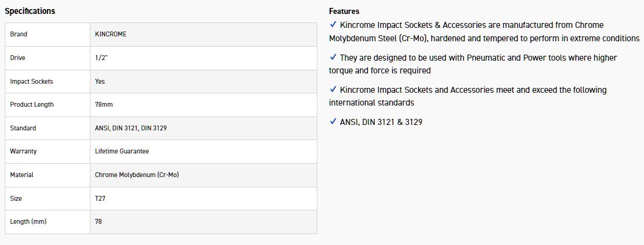The image size is (644, 245).
Task: Click the checkmark next to Pneumatic tools feature
Action: click(x=333, y=57)
